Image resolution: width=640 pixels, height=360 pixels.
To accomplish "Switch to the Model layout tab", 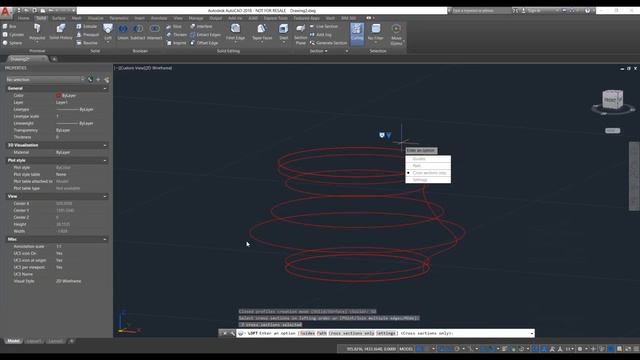I will pos(13,341).
